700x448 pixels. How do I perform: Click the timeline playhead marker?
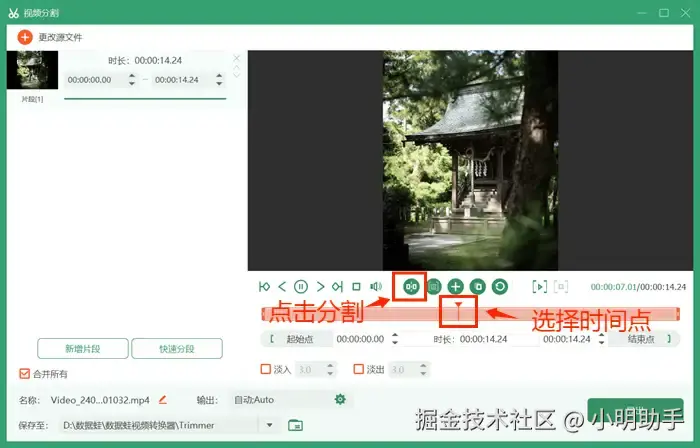pos(458,309)
